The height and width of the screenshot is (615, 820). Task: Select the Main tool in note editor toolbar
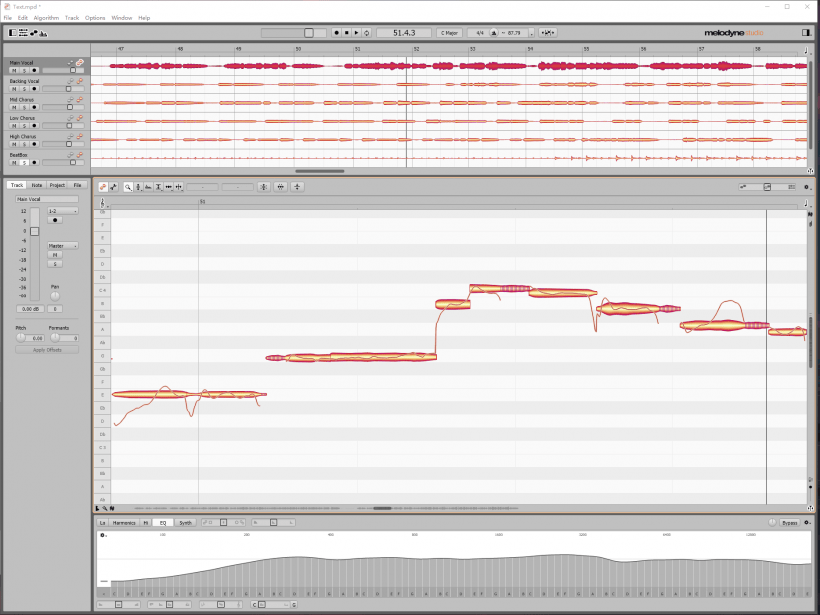101,186
